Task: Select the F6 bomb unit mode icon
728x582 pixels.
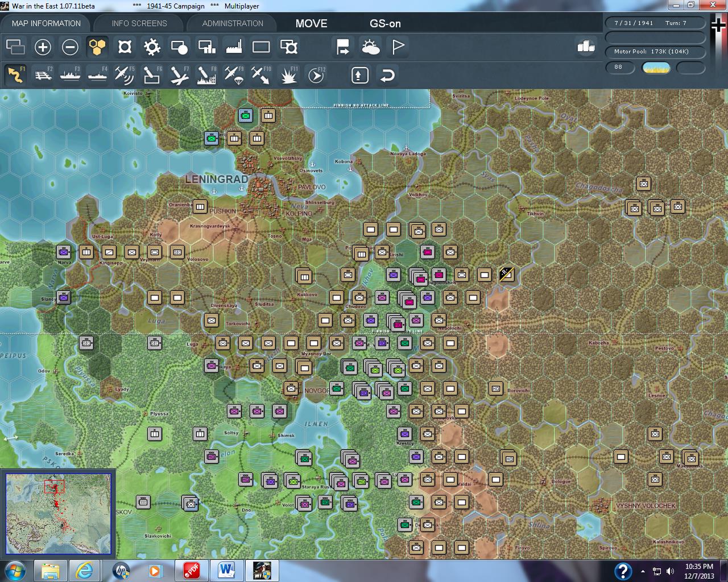Action: (152, 74)
